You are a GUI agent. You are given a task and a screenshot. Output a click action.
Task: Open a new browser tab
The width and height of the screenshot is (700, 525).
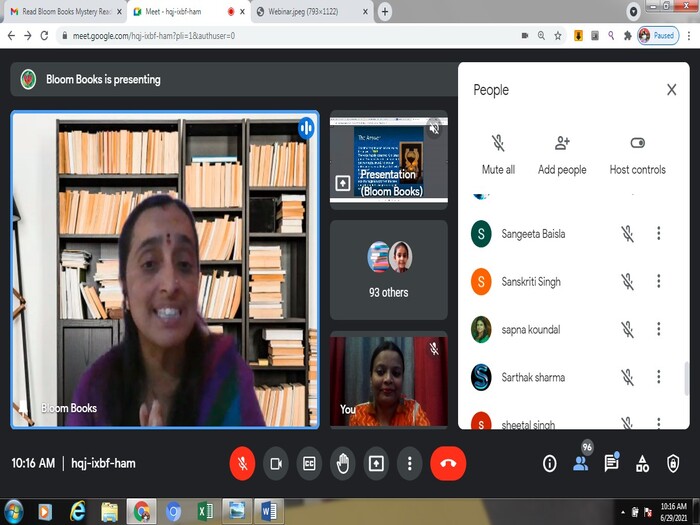pos(385,12)
